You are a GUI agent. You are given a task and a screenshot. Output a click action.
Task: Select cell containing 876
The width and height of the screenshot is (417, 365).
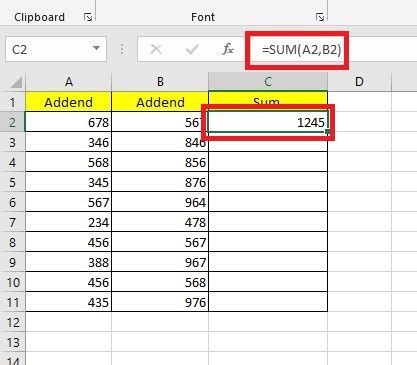160,182
